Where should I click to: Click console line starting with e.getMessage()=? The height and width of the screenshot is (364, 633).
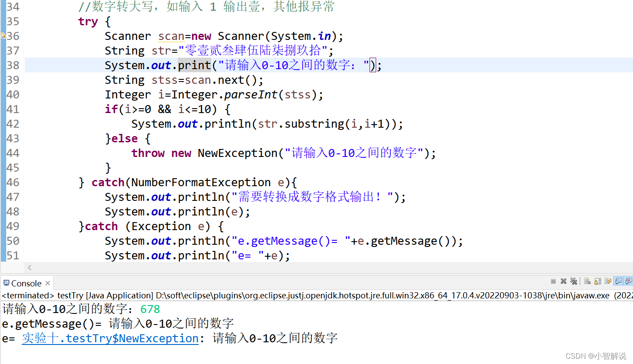click(x=118, y=324)
